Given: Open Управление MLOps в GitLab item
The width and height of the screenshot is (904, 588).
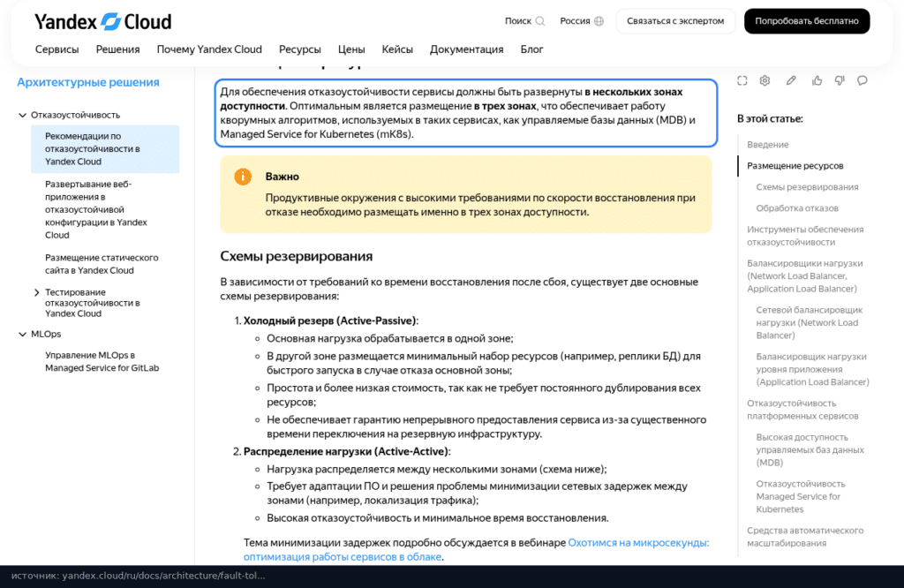Looking at the screenshot, I should [102, 361].
